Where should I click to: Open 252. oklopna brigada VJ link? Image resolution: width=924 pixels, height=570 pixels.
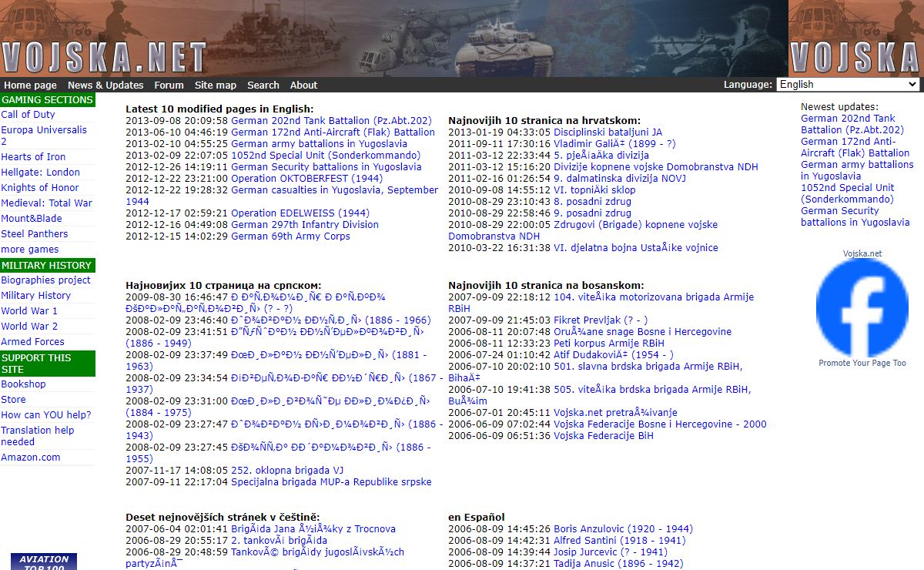[287, 471]
